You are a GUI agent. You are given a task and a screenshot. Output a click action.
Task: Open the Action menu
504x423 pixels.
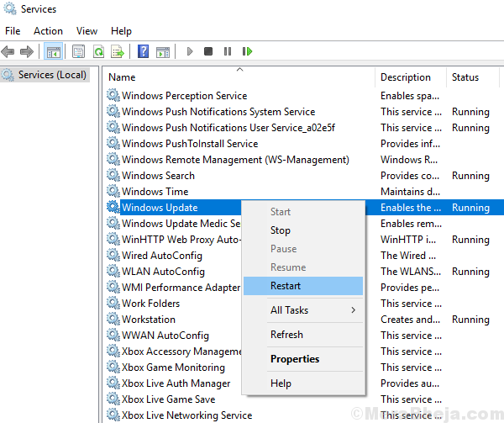48,31
